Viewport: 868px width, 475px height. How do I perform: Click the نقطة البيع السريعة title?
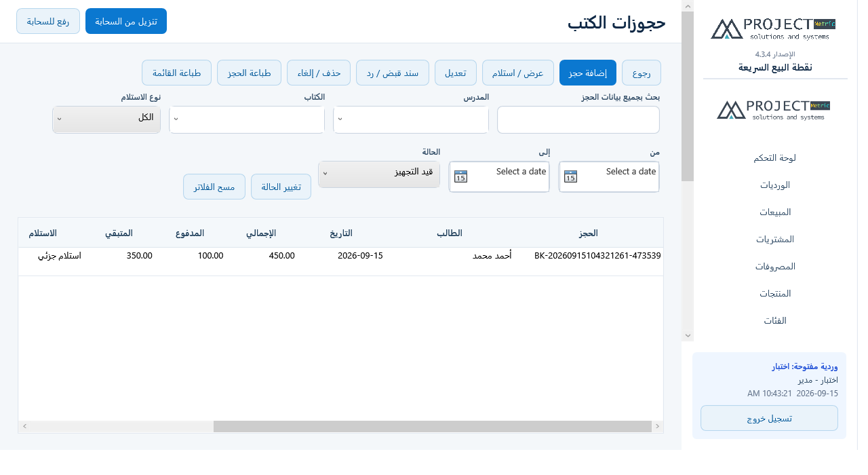(x=775, y=67)
